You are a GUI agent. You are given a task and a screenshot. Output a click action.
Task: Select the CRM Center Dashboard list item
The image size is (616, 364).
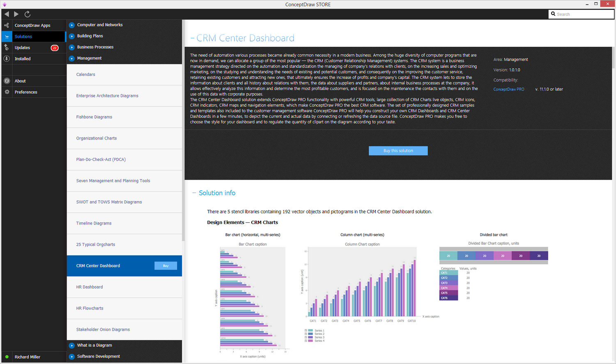click(124, 266)
